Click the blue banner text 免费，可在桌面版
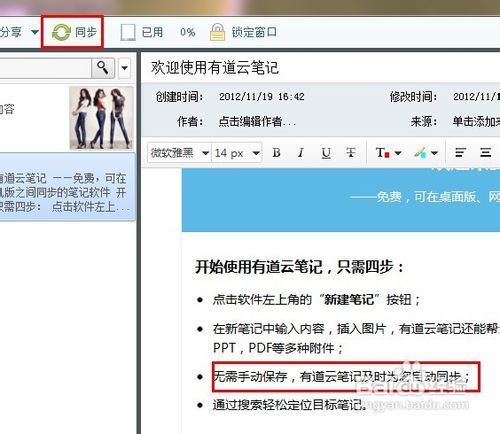 425,197
